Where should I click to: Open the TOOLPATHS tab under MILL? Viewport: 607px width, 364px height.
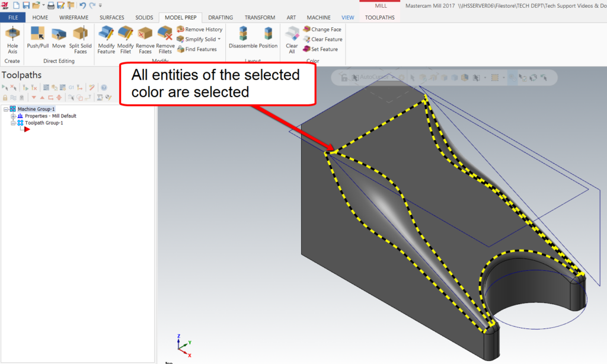380,17
